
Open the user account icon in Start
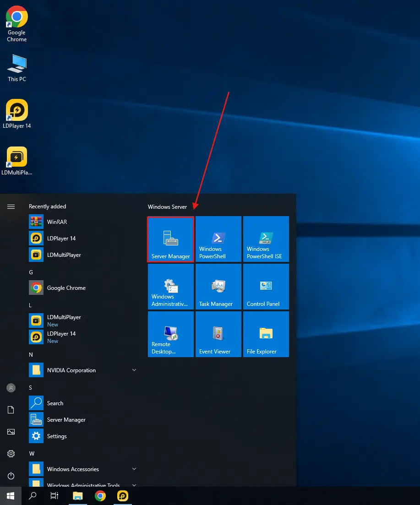[x=11, y=388]
